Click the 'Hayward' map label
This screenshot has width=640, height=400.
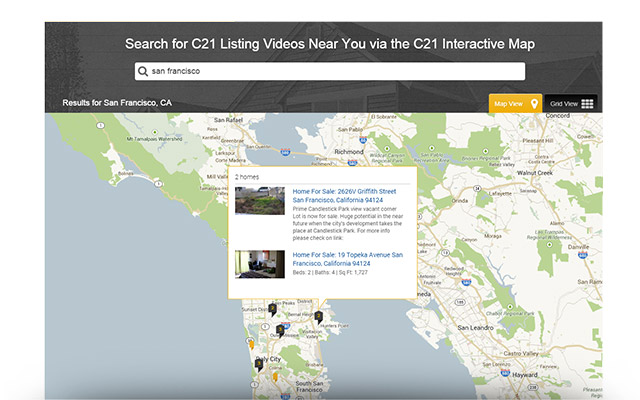tap(525, 374)
